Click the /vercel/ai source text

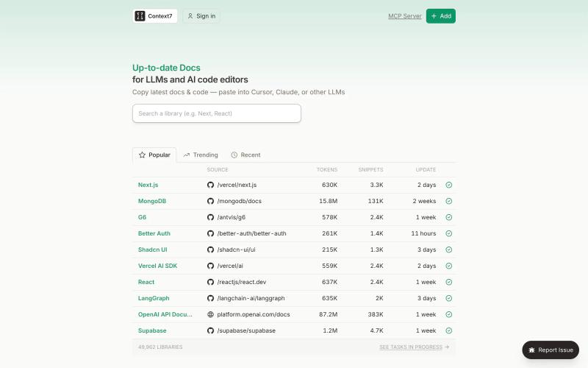click(x=230, y=266)
